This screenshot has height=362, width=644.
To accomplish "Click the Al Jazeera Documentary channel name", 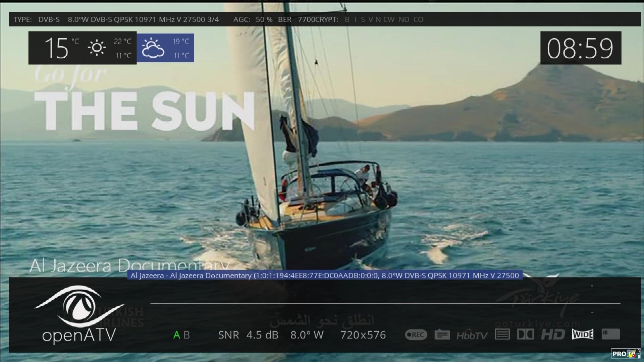I will [x=129, y=265].
